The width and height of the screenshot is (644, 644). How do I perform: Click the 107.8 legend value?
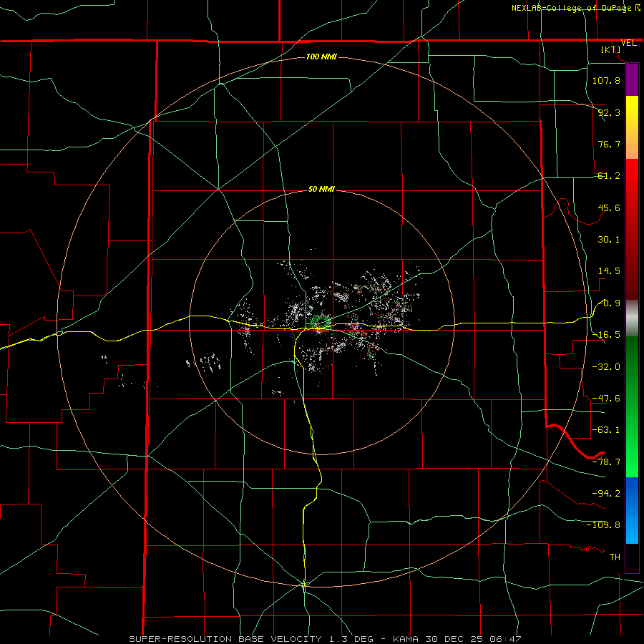(x=606, y=80)
